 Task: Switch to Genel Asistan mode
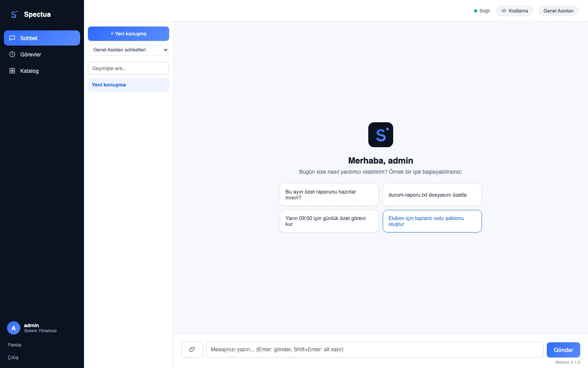point(558,11)
